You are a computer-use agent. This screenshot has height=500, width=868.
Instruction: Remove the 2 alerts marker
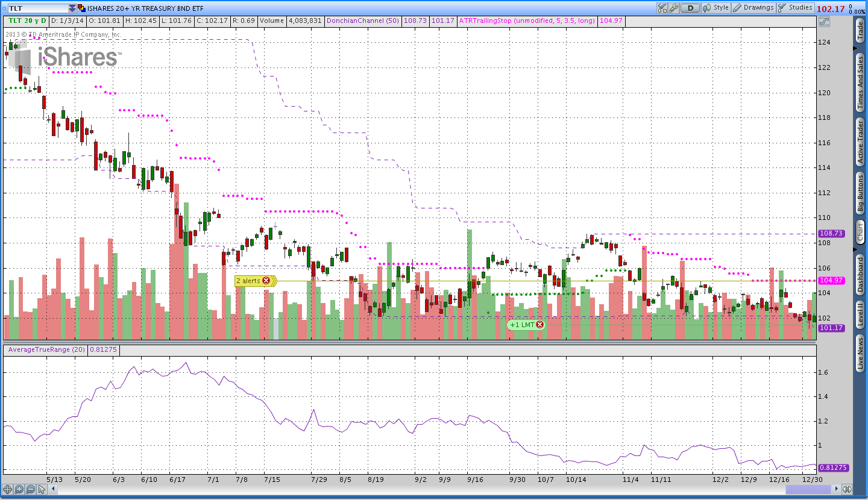coord(266,281)
